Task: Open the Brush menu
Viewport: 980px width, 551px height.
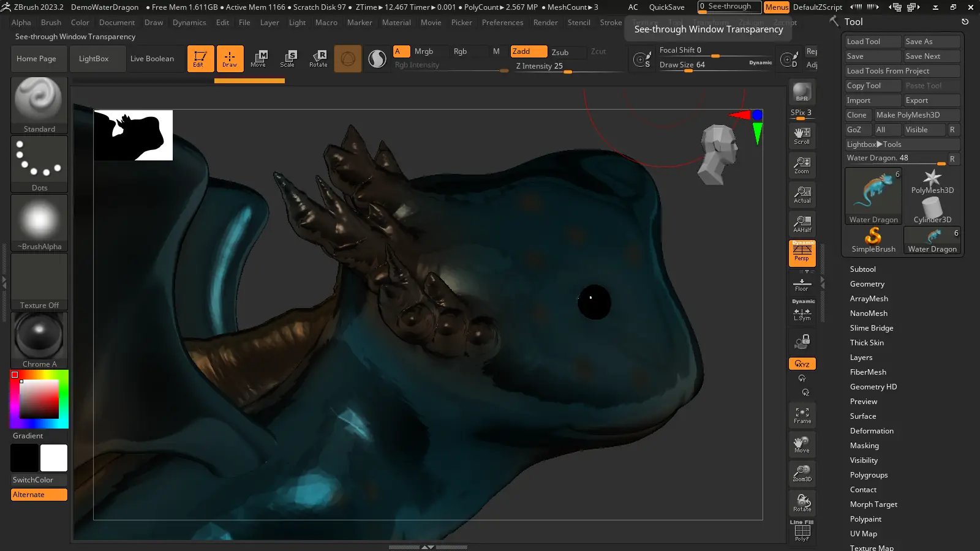Action: 51,23
